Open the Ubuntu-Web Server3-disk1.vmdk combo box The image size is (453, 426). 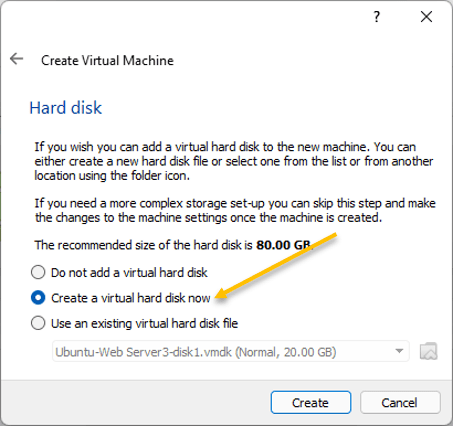(231, 351)
